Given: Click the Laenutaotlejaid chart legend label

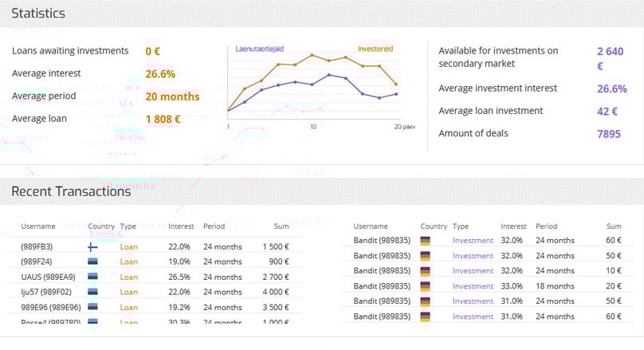Looking at the screenshot, I should click(260, 49).
